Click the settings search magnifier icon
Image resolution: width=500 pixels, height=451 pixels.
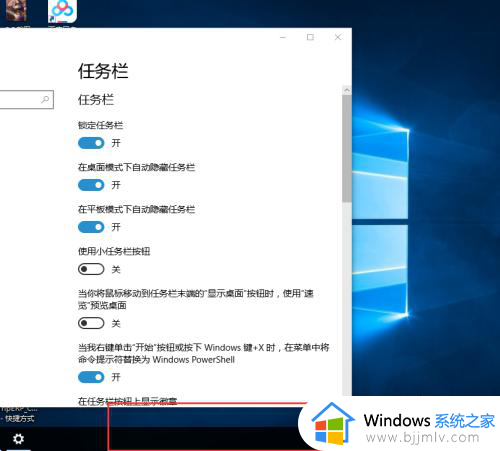(45, 99)
